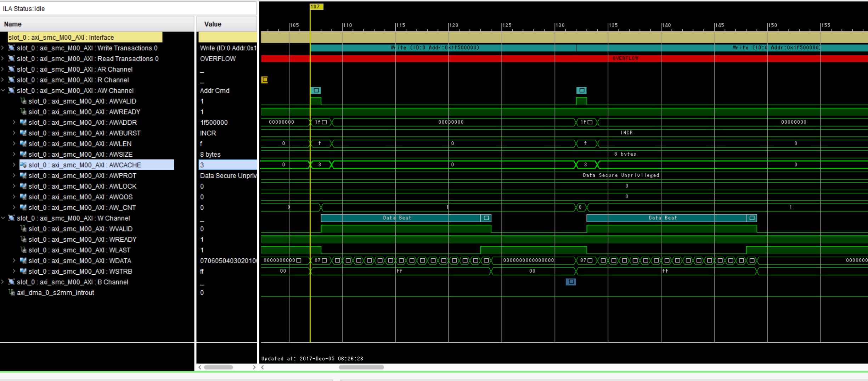Viewport: 868px width, 381px height.
Task: Click the R Channel interface icon
Action: [12, 80]
